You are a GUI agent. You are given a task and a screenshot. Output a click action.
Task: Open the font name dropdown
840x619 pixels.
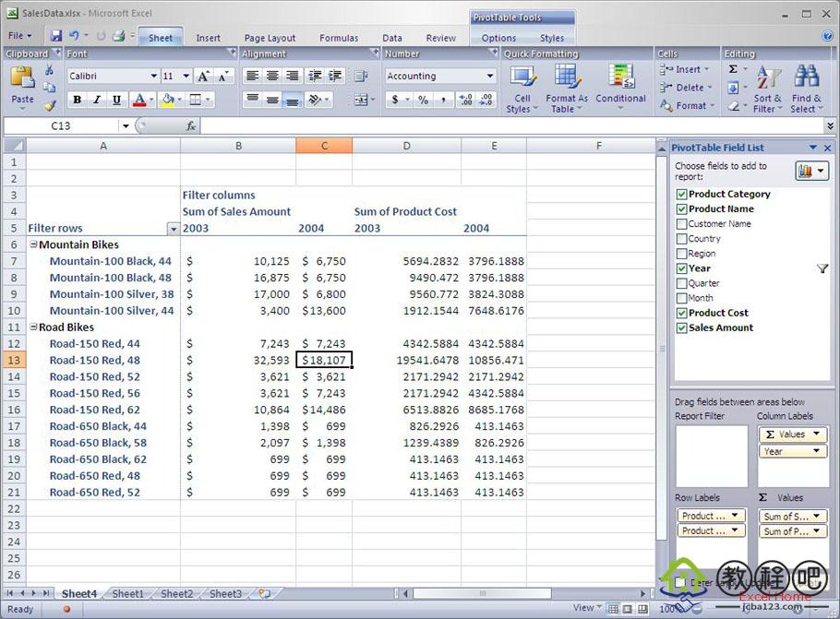(x=154, y=76)
